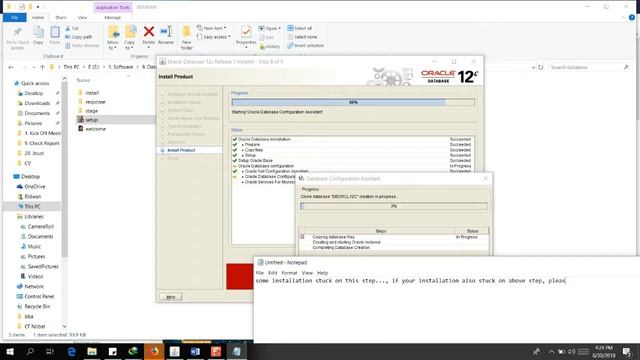Switch to the Manage ribbon tab
640x360 pixels.
point(112,17)
